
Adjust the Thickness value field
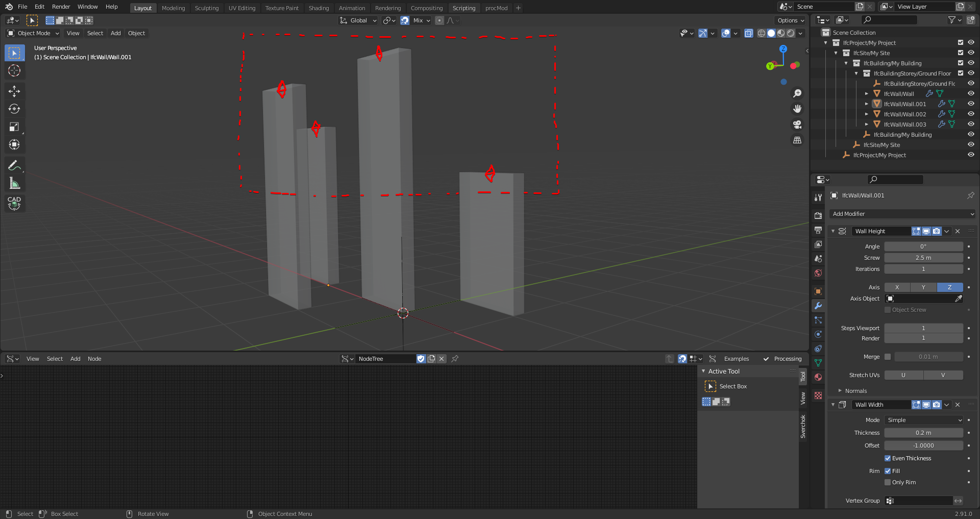coord(923,433)
